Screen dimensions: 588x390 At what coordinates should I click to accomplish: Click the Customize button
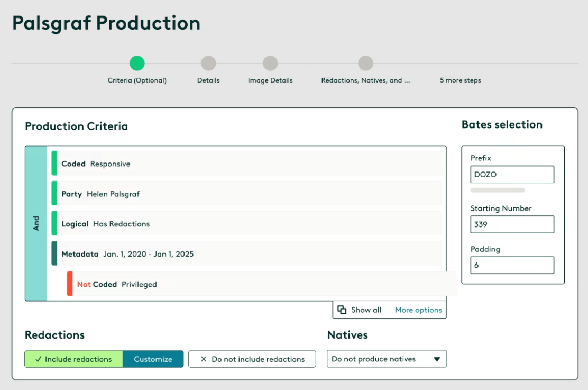click(153, 359)
